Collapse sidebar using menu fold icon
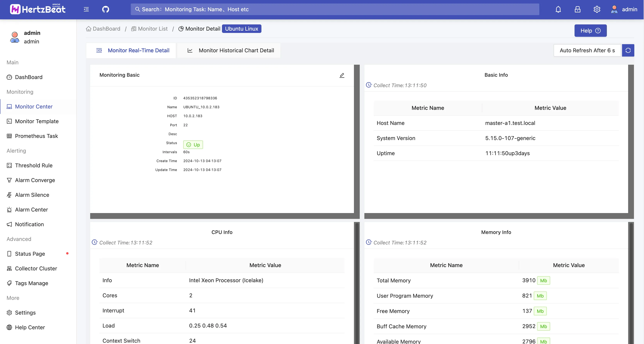The image size is (644, 344). click(86, 9)
